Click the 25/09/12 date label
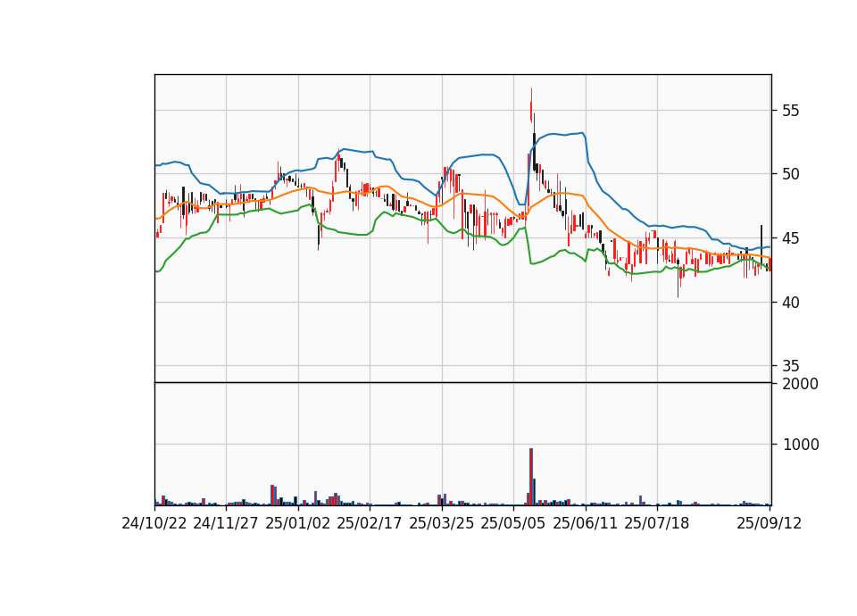 (770, 523)
